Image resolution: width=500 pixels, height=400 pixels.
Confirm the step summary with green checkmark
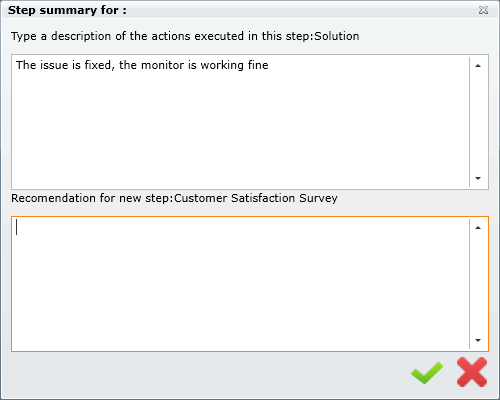[x=427, y=373]
